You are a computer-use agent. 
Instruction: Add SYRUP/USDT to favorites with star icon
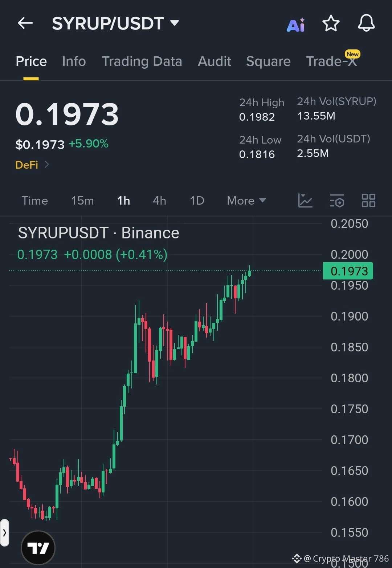tap(331, 24)
